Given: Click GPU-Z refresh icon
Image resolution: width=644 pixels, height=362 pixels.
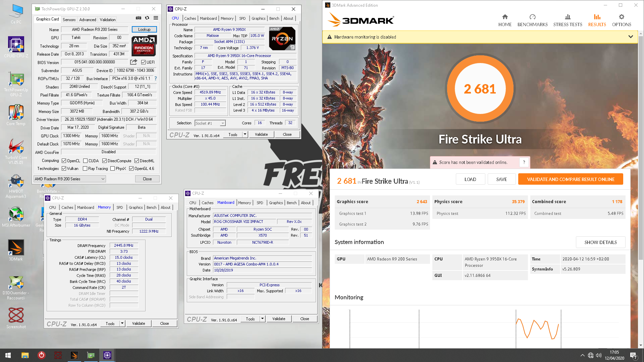Looking at the screenshot, I should [147, 18].
